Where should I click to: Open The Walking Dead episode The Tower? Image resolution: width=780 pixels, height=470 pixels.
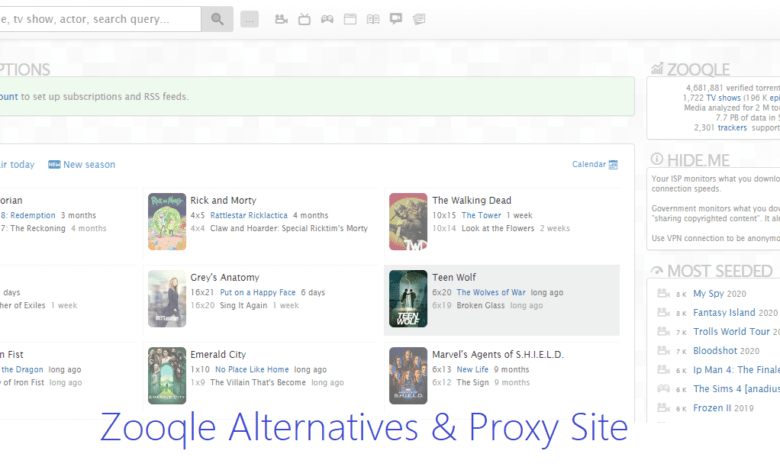[x=481, y=215]
